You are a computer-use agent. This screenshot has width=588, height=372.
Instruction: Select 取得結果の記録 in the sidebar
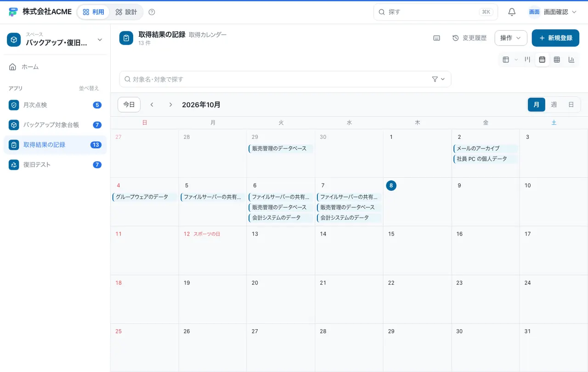(x=55, y=145)
